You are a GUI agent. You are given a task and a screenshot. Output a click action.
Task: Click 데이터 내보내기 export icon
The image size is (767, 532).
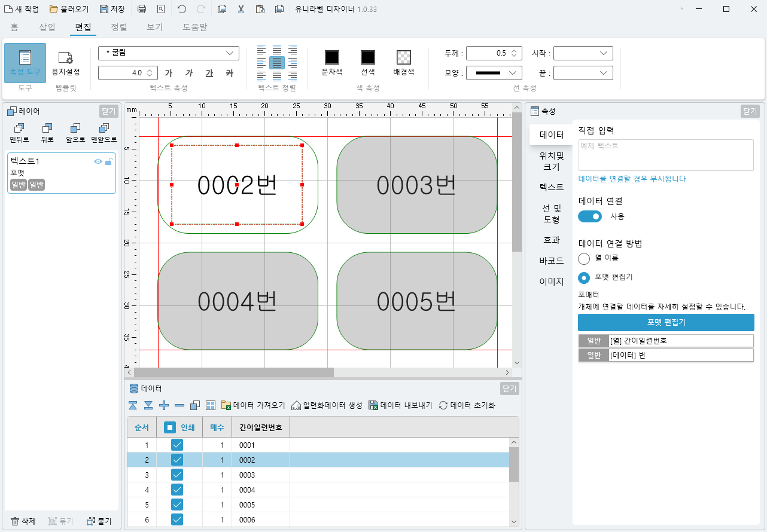tap(373, 405)
